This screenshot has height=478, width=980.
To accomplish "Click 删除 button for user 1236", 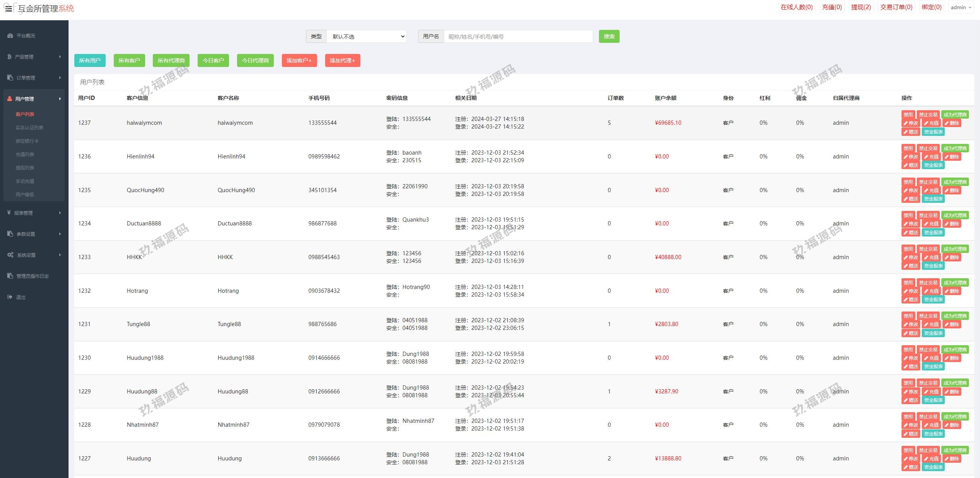I will (x=952, y=157).
